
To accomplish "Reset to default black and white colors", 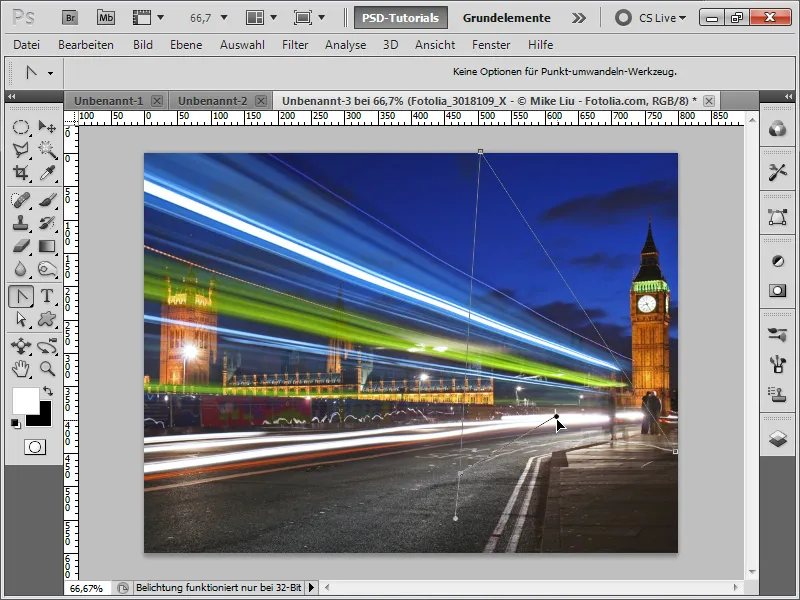I will (16, 424).
